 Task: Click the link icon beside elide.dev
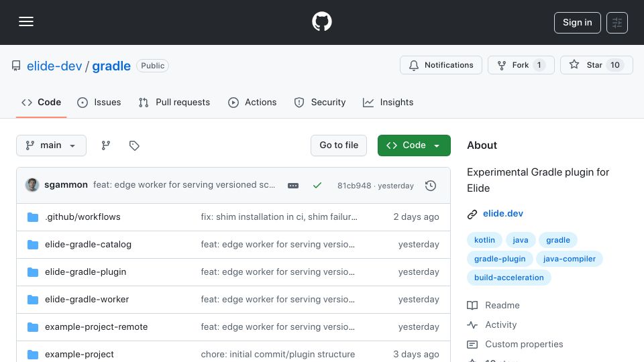(x=472, y=214)
